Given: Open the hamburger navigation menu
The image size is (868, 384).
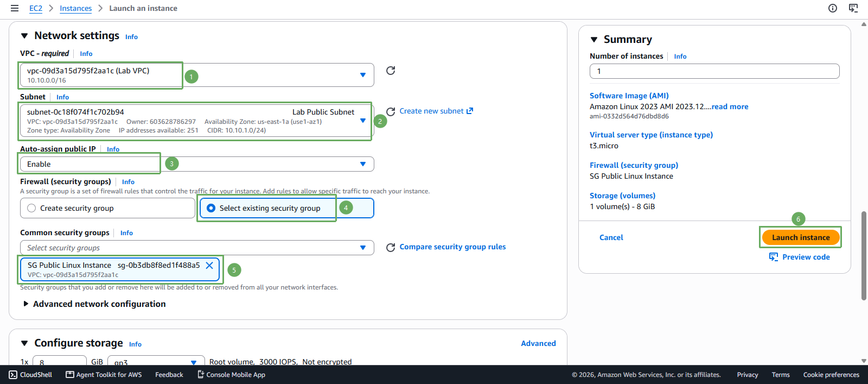Looking at the screenshot, I should [15, 8].
